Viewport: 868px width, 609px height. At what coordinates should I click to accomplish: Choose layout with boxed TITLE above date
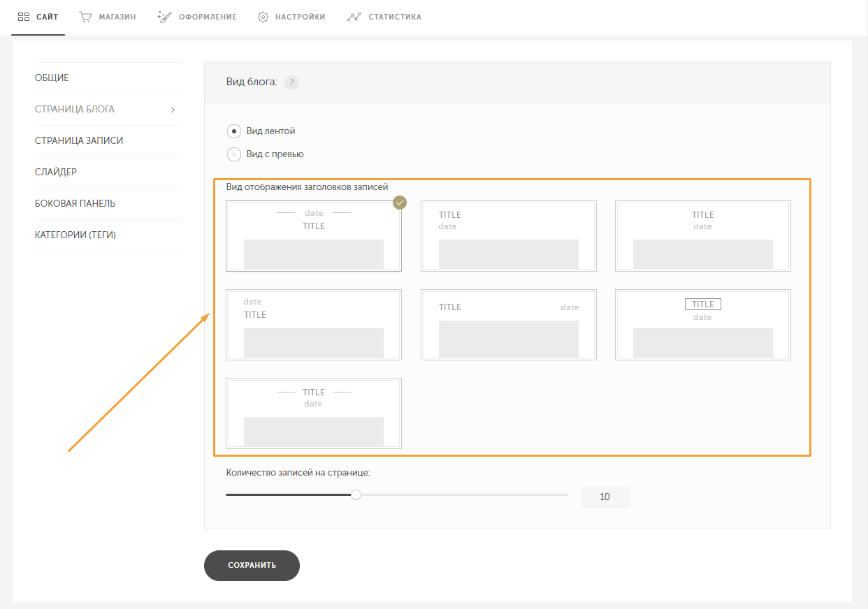point(703,325)
